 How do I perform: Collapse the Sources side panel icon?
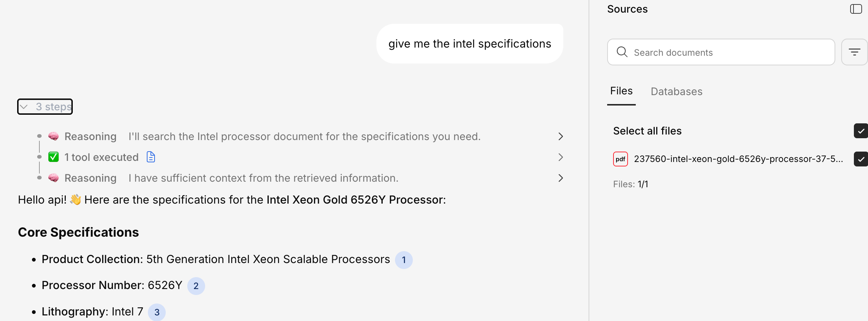(856, 9)
